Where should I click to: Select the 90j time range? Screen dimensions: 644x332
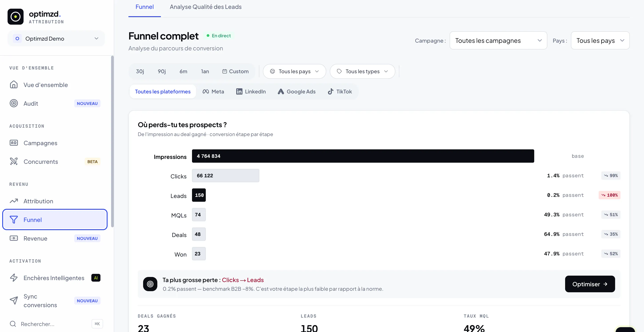point(162,71)
